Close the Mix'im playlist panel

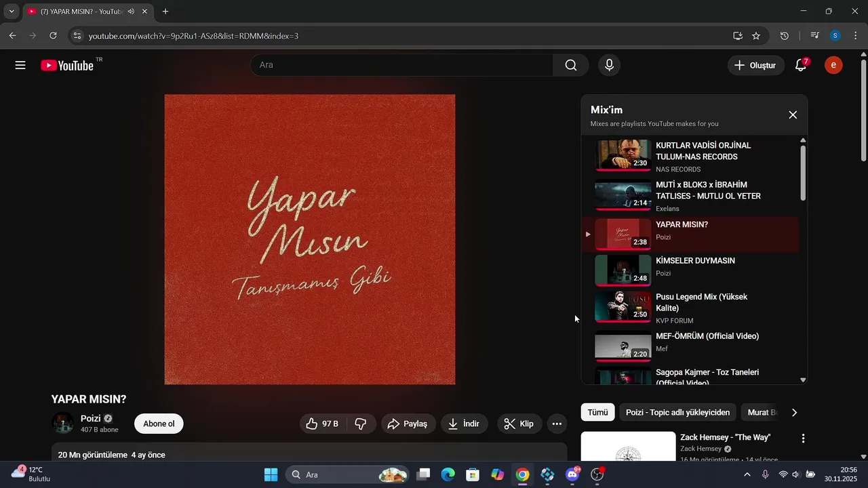pos(793,115)
